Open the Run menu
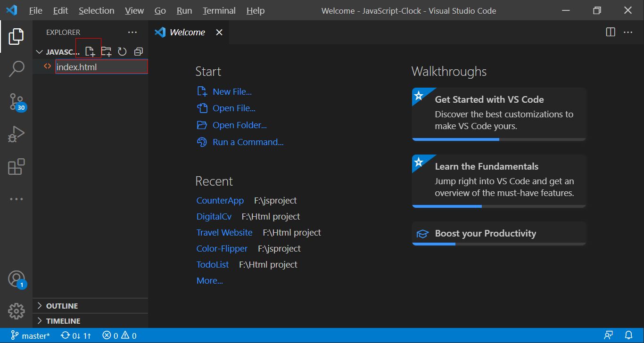Viewport: 644px width, 343px height. (184, 10)
